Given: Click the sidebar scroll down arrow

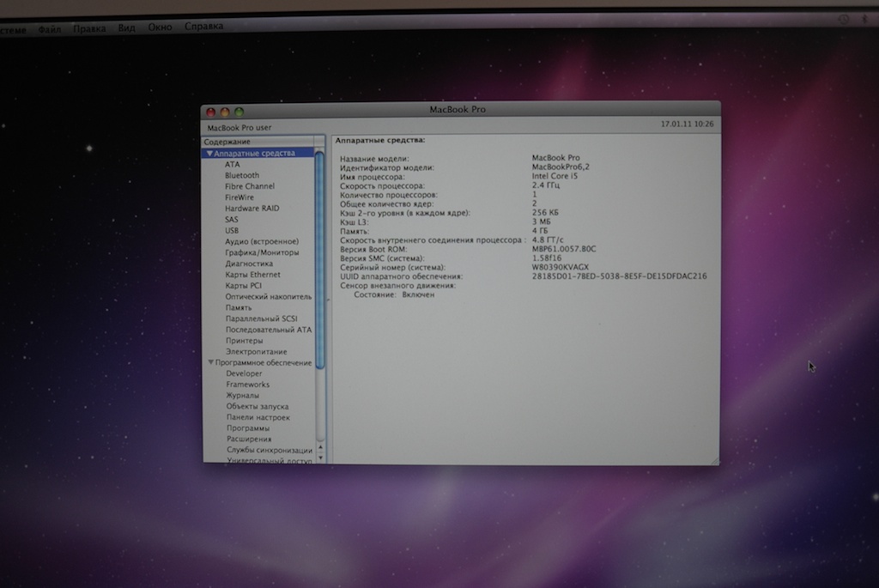Looking at the screenshot, I should tap(320, 458).
